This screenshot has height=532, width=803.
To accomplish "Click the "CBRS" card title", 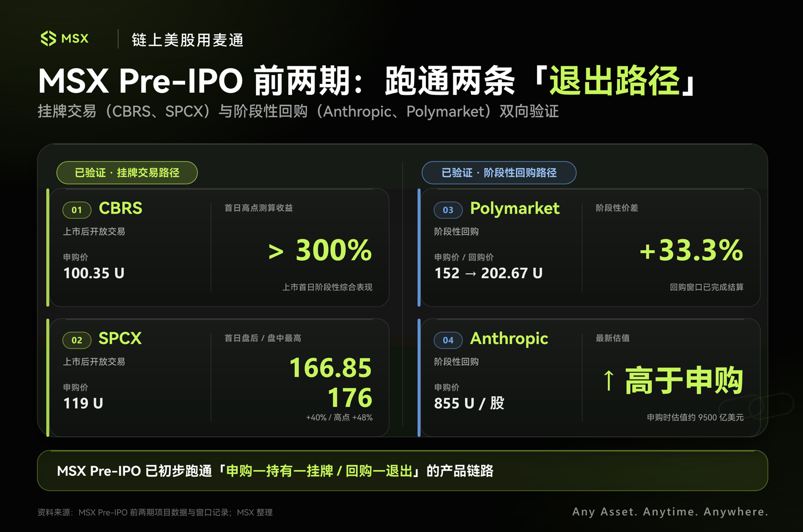I will click(121, 208).
